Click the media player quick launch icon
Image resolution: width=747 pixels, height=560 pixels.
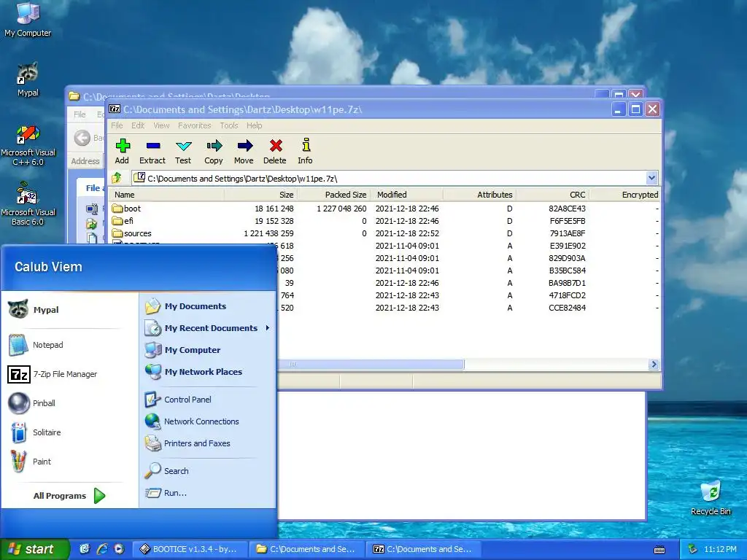[x=119, y=549]
